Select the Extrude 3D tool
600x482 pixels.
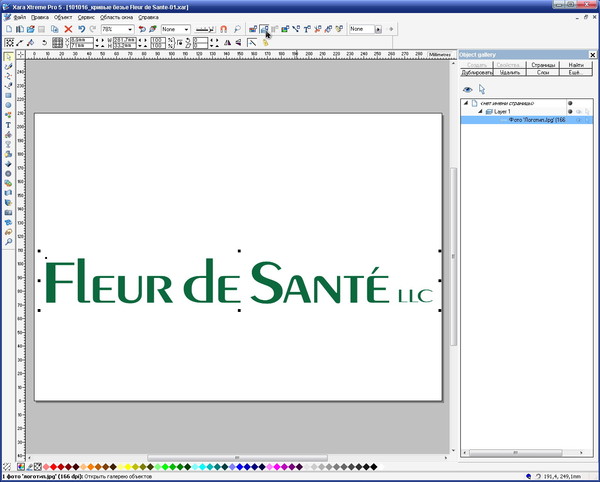pyautogui.click(x=8, y=203)
